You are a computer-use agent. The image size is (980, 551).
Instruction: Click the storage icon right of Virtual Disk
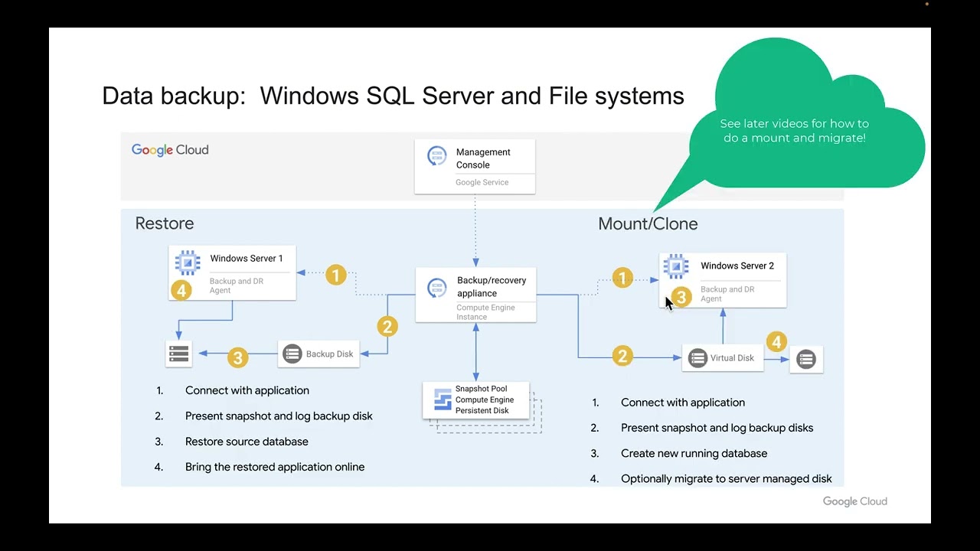tap(806, 359)
